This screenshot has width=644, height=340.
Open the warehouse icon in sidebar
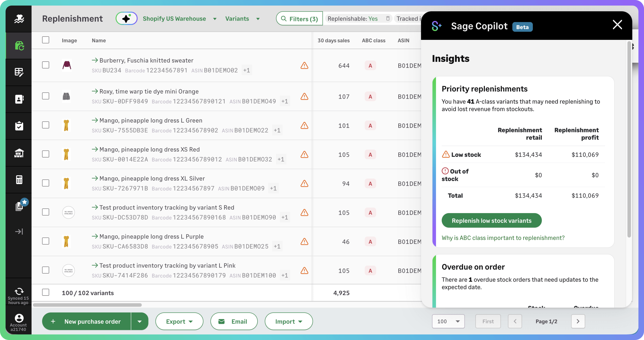pos(19,153)
